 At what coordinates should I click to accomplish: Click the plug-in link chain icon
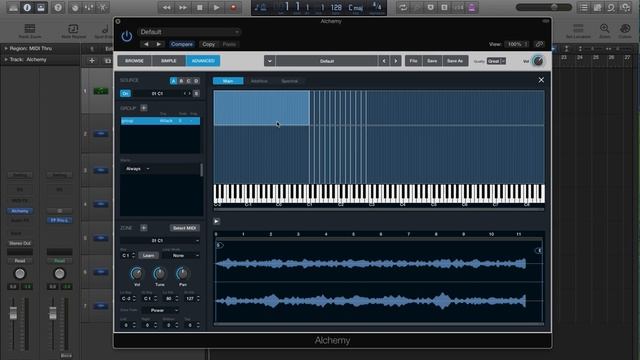(539, 44)
